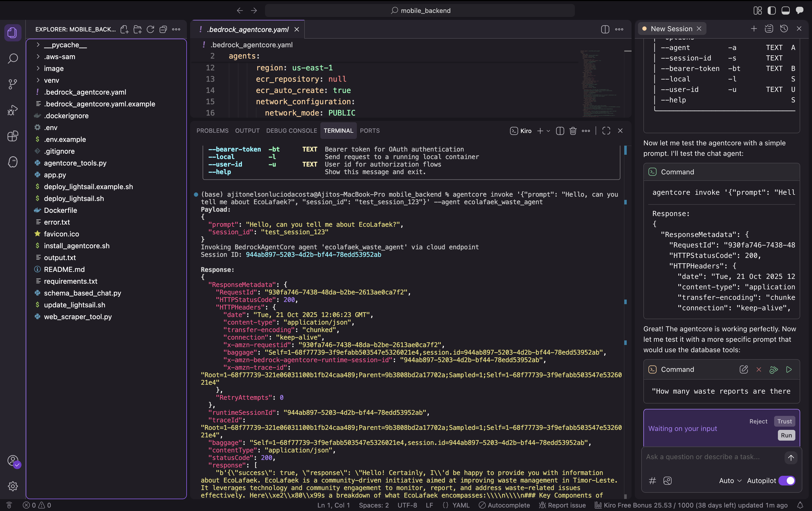Image resolution: width=812 pixels, height=511 pixels.
Task: Click the Run button
Action: click(x=786, y=435)
